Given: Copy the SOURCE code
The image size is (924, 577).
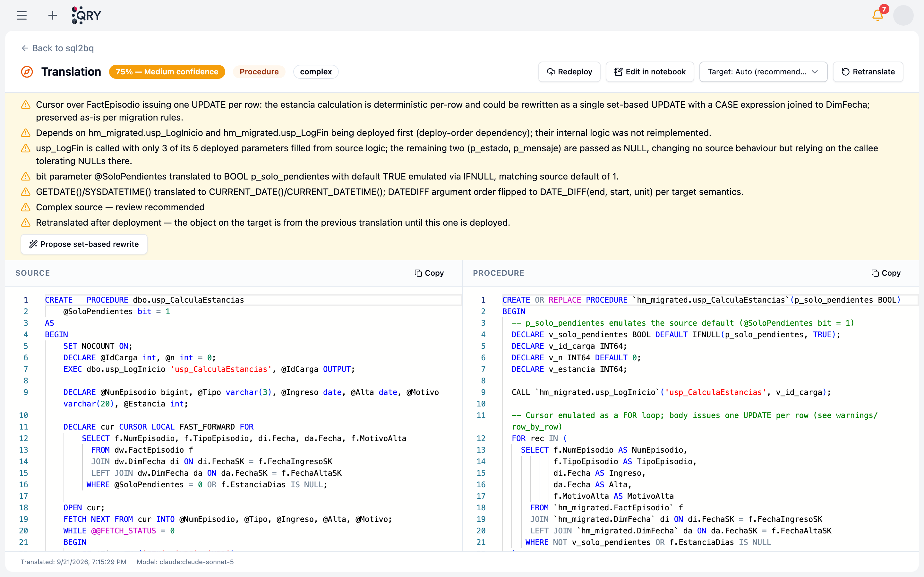Looking at the screenshot, I should click(429, 273).
